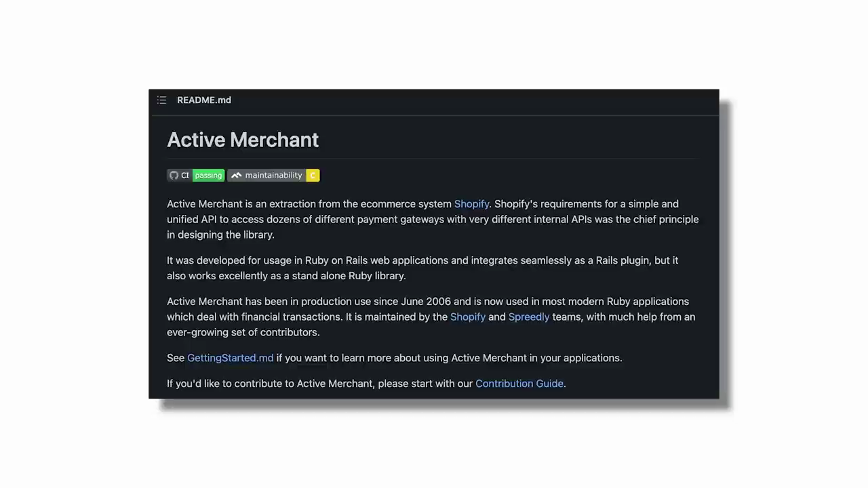Screen dimensions: 868x488
Task: Click the text stand alone Ruby library
Action: (x=349, y=276)
